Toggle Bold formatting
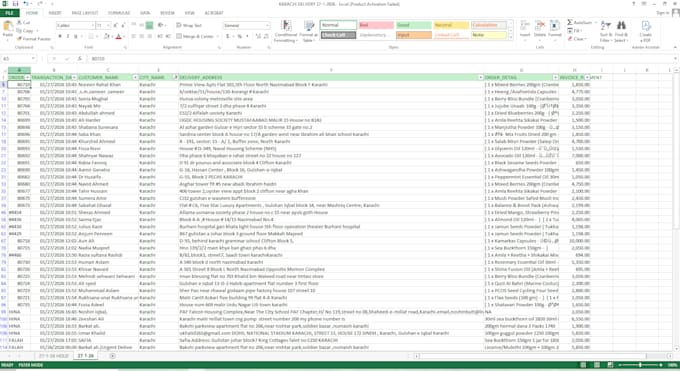Screen dimensions: 680x371 click(60, 36)
